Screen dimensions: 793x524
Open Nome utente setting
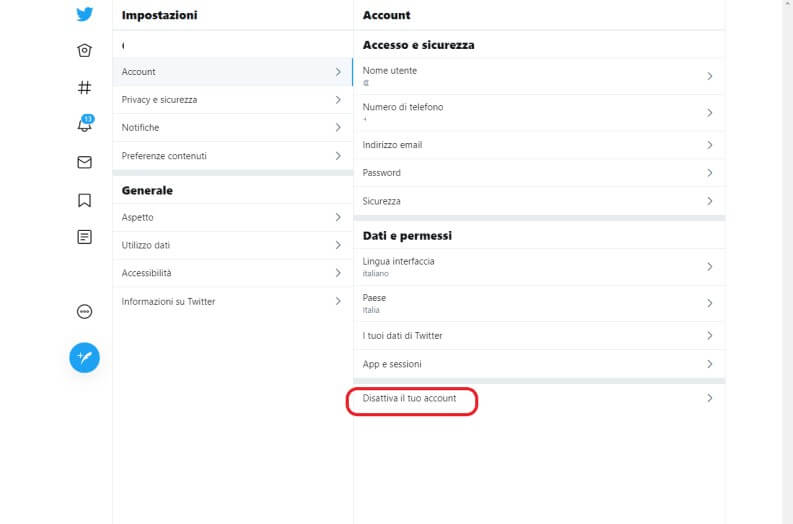pos(540,76)
